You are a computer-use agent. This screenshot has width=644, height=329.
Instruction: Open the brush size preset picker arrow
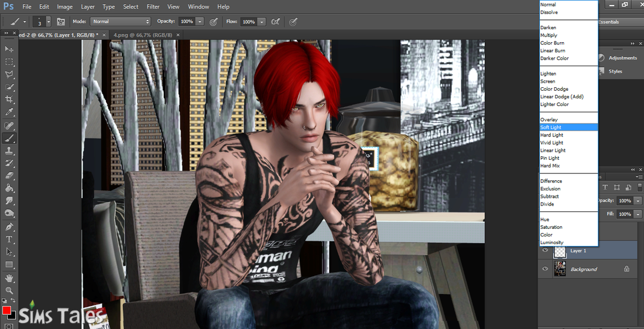(x=49, y=21)
